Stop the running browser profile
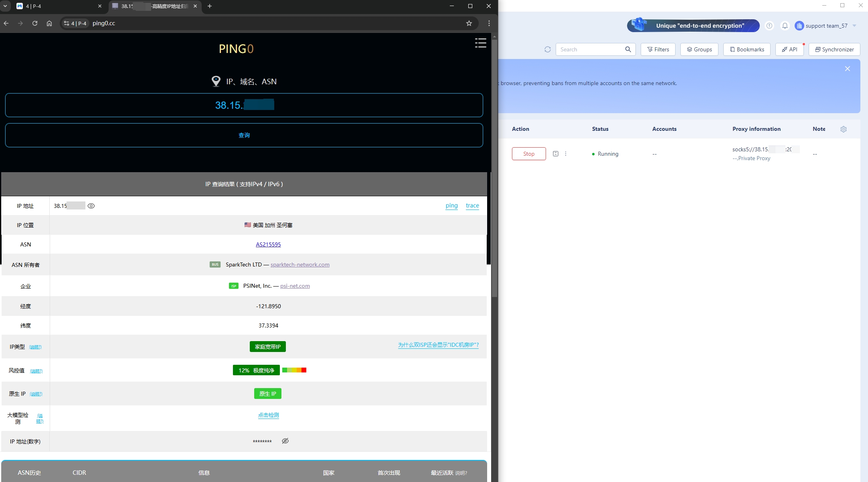868x482 pixels. pyautogui.click(x=528, y=154)
